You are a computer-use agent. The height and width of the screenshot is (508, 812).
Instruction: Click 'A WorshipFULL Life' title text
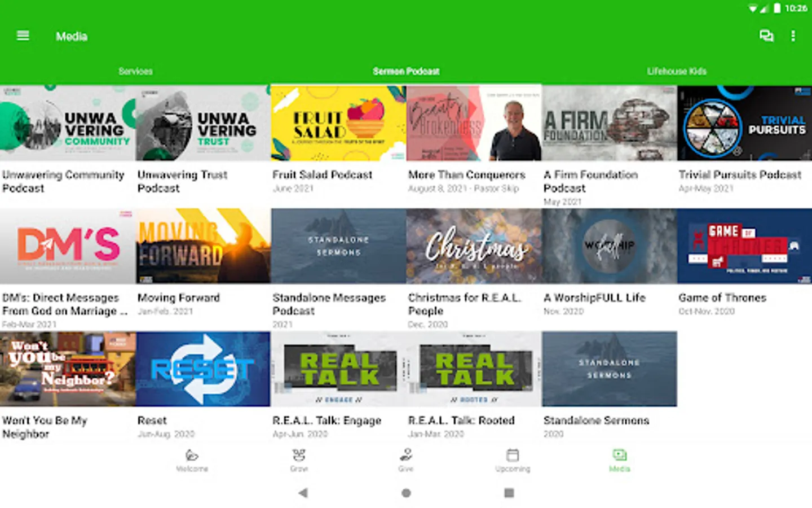pyautogui.click(x=594, y=297)
